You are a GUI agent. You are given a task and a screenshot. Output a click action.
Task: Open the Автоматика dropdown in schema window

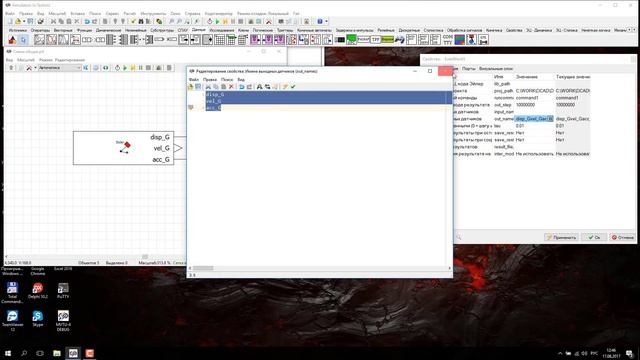[60, 68]
